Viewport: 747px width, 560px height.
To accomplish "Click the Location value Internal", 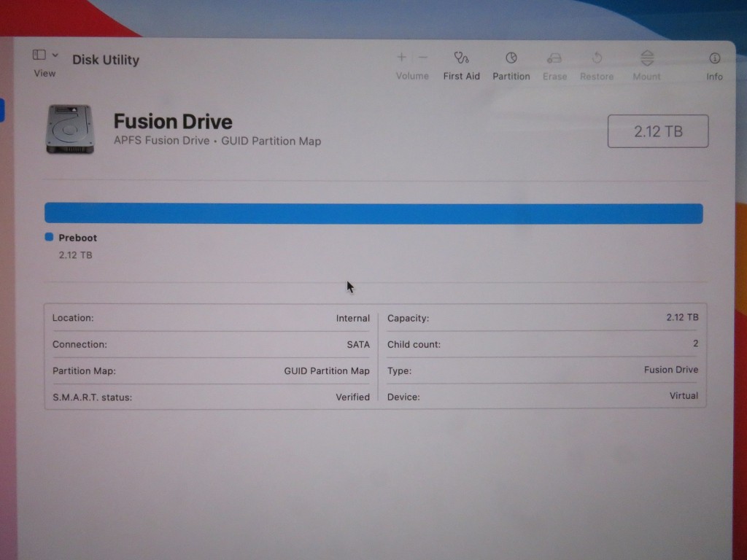I will coord(352,318).
